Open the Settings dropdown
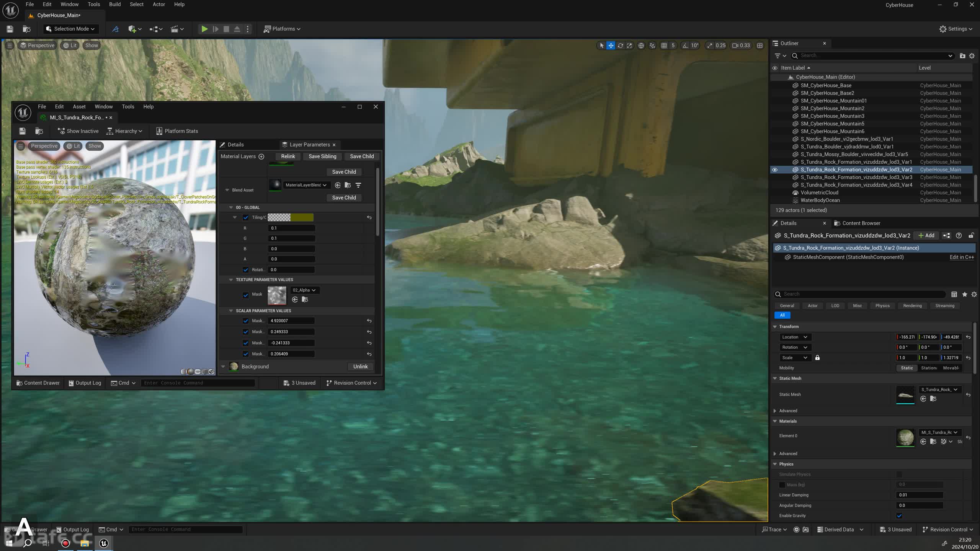Viewport: 980px width, 551px height. 955,29
